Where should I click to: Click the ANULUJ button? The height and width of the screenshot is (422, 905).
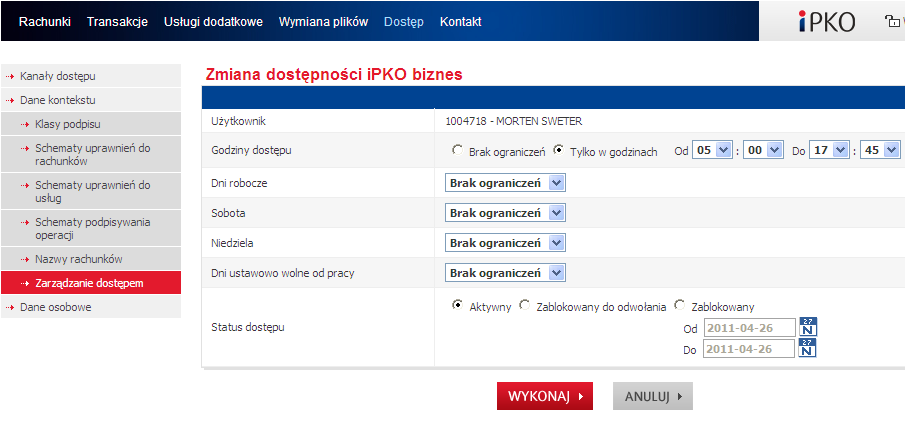click(653, 397)
